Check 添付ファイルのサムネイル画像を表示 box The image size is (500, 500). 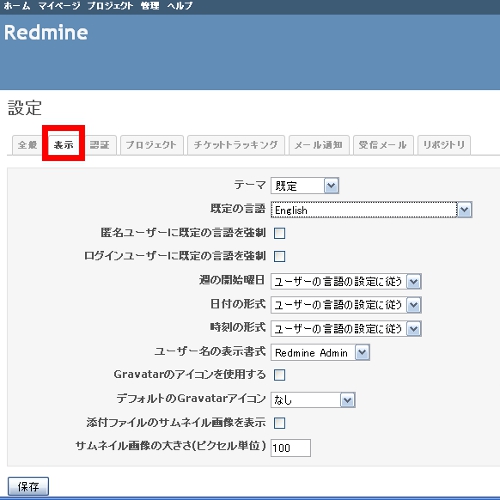click(279, 423)
